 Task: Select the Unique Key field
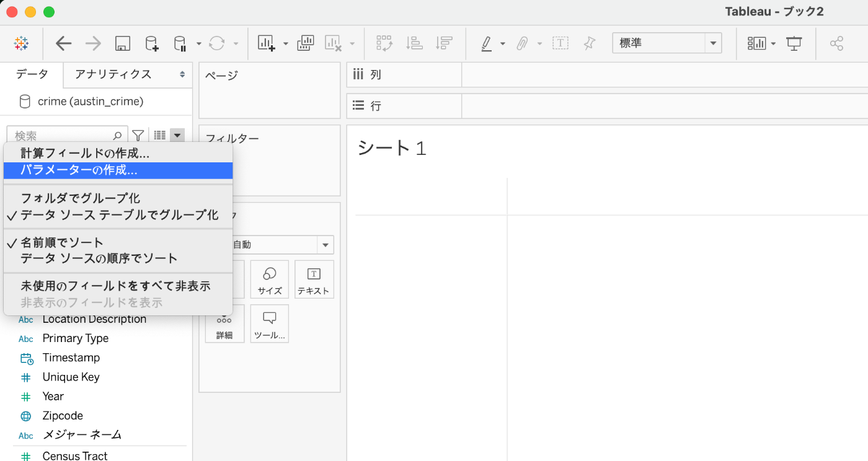click(x=71, y=377)
